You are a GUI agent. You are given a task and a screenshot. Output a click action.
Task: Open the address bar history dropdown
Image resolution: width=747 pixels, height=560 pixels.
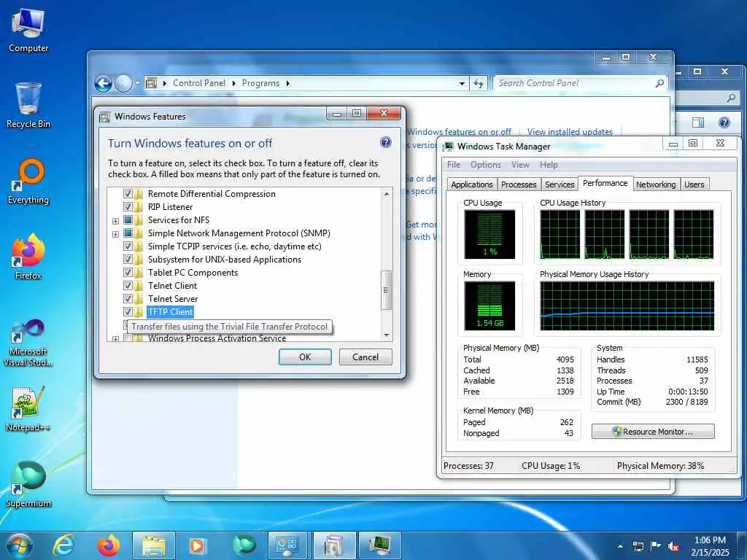tap(462, 83)
